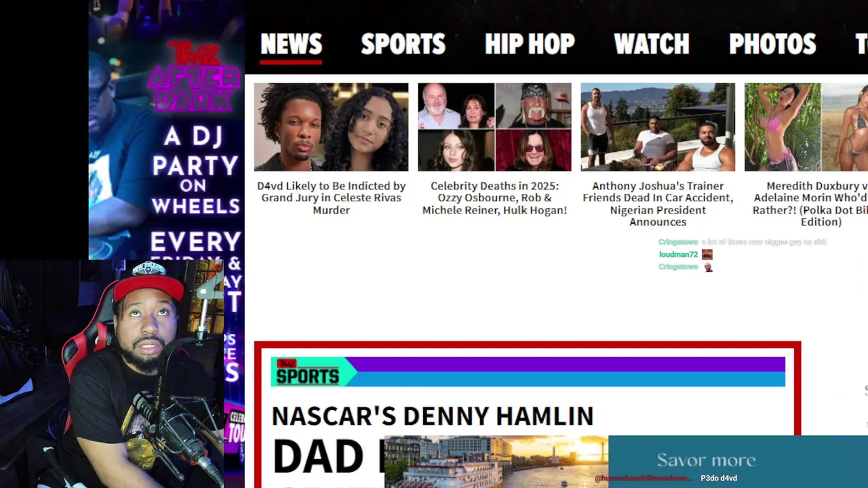Click the 'P3do d4vd' chat message text
This screenshot has height=488, width=868.
[x=719, y=479]
